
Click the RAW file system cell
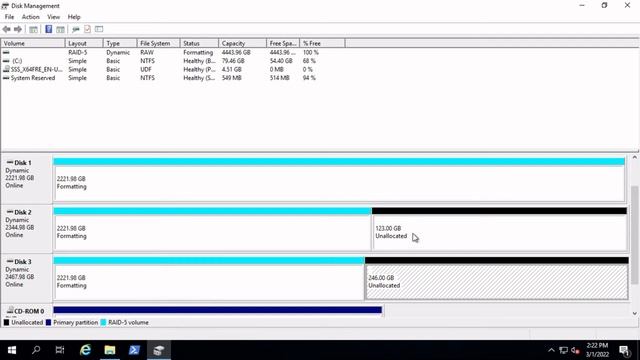[x=147, y=53]
